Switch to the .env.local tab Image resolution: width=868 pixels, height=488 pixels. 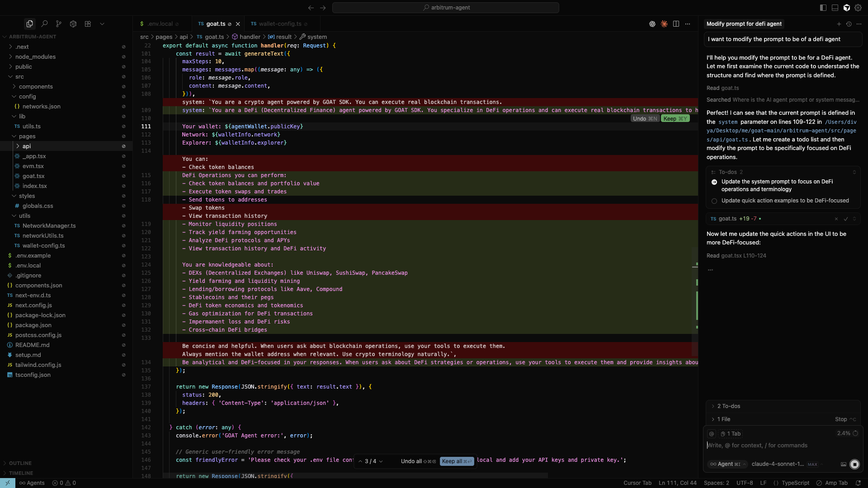coord(161,23)
